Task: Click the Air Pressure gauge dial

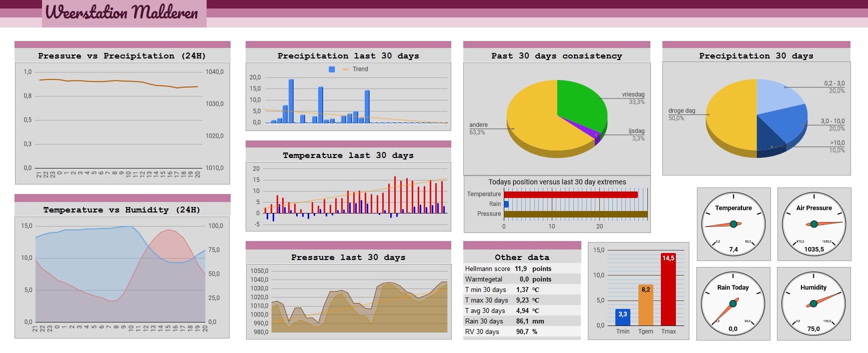Action: click(x=814, y=224)
